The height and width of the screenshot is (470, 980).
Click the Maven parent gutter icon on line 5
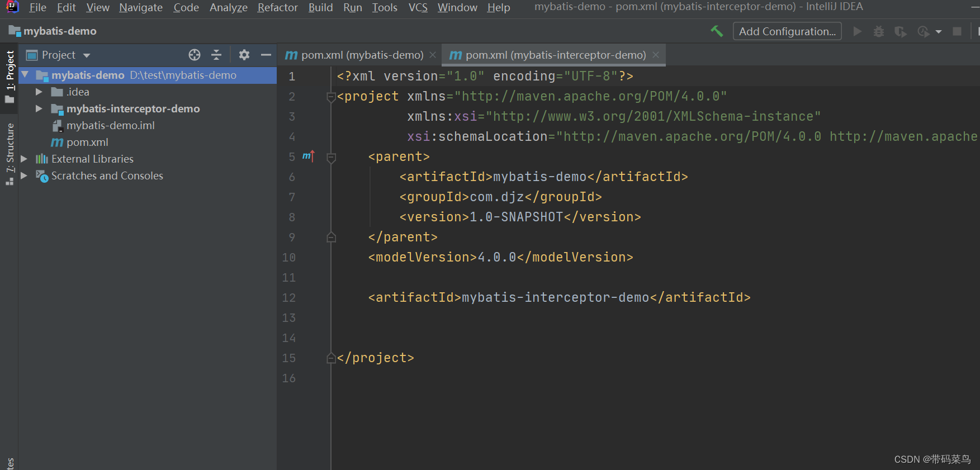click(309, 156)
